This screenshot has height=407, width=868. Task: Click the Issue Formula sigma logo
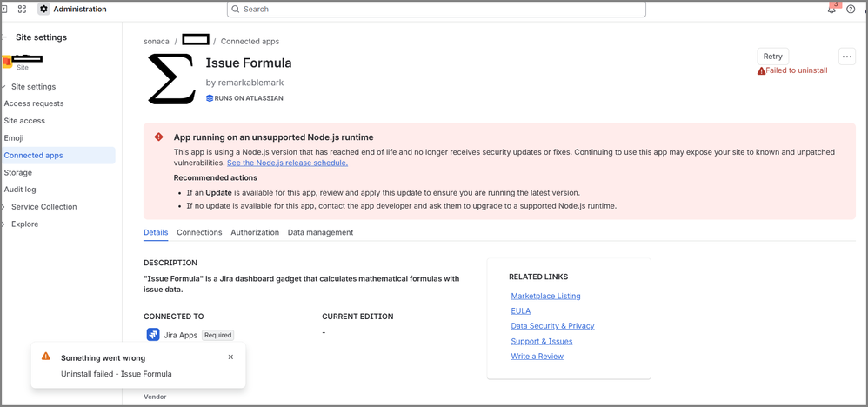click(x=171, y=78)
